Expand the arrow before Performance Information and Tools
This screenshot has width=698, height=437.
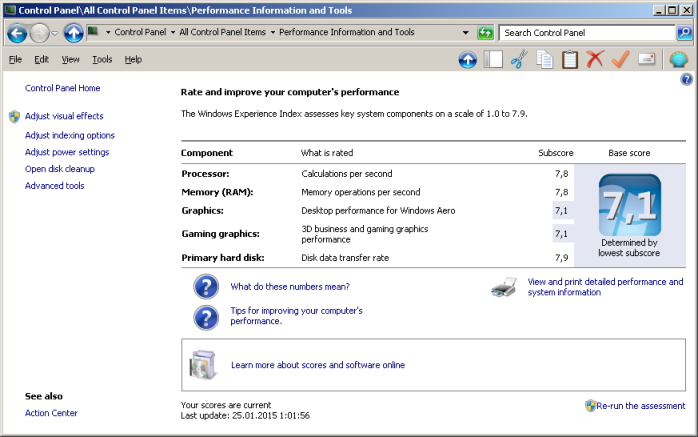pos(273,32)
